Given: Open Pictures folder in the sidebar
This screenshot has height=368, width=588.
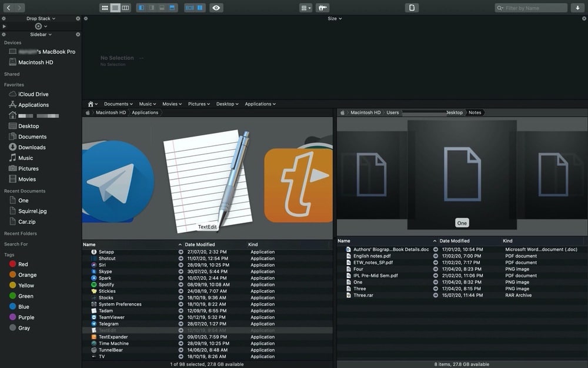Looking at the screenshot, I should [x=28, y=168].
